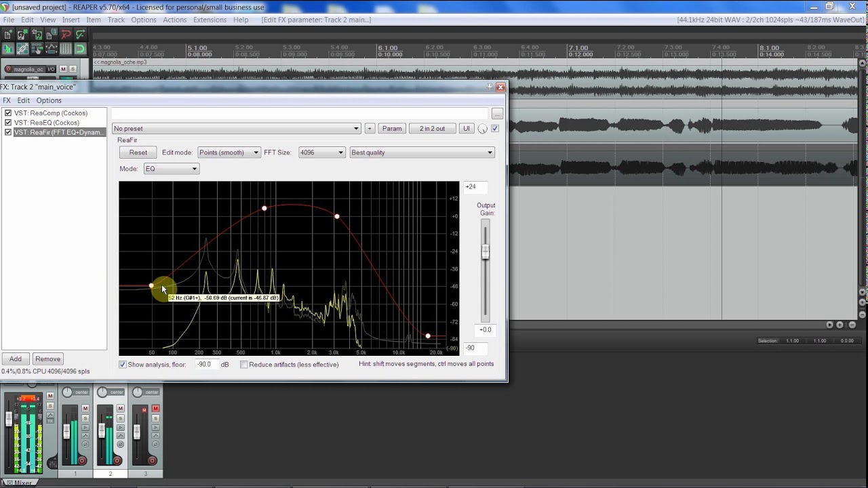Click the monitoring button on mixer channel 3

click(155, 428)
